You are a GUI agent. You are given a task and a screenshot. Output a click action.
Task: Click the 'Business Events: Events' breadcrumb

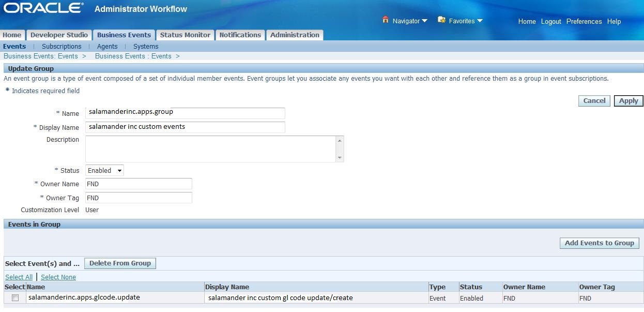click(41, 56)
